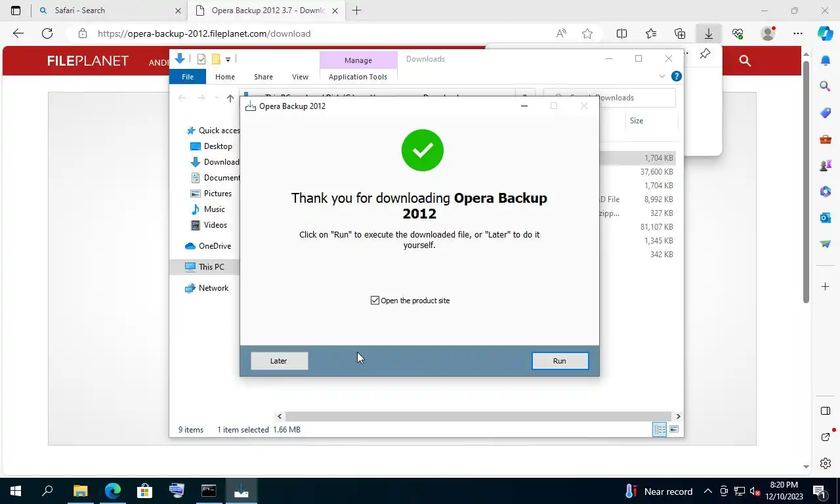Open the Edge Settings and more menu

coord(798,33)
